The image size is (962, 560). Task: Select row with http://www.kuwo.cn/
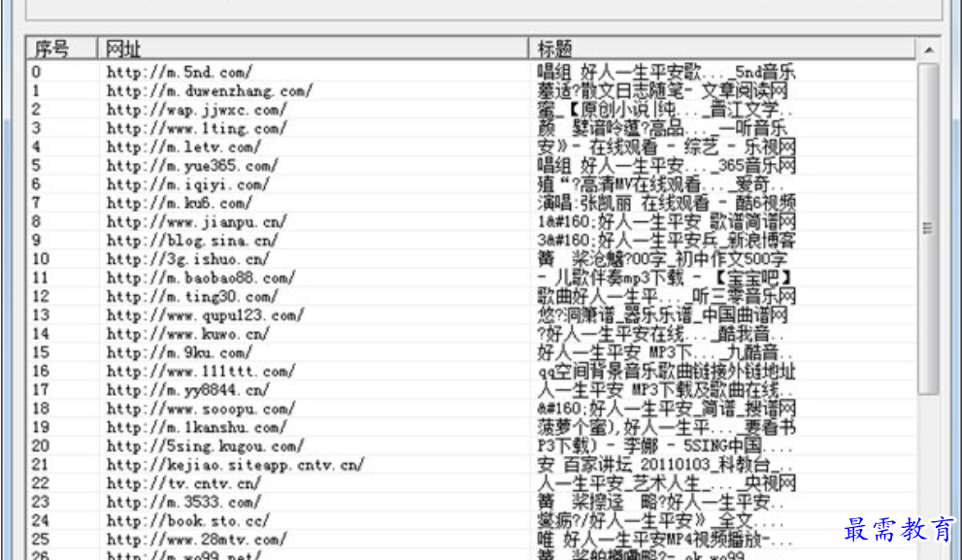tap(471, 334)
